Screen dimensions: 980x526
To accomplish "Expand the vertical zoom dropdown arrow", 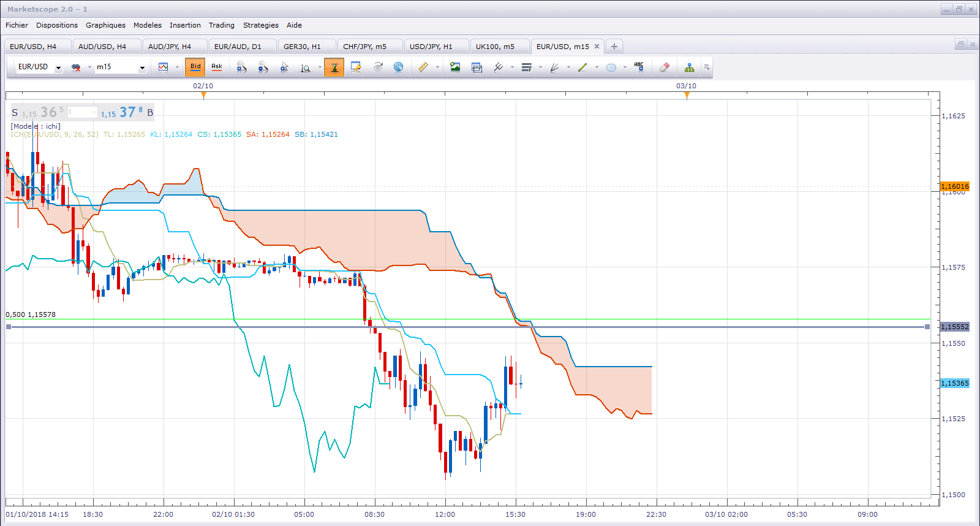I will [320, 67].
